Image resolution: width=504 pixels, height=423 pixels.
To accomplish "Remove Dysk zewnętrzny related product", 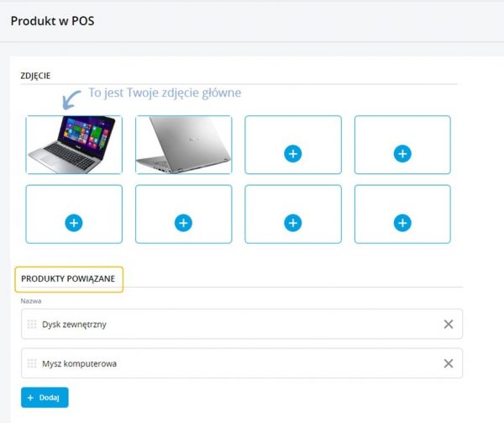I will (x=449, y=325).
